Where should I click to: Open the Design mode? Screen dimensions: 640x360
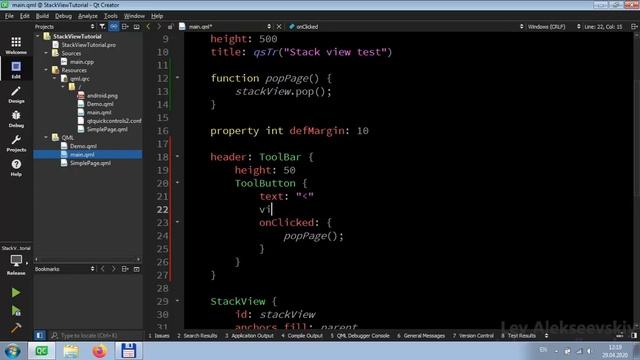[16, 94]
